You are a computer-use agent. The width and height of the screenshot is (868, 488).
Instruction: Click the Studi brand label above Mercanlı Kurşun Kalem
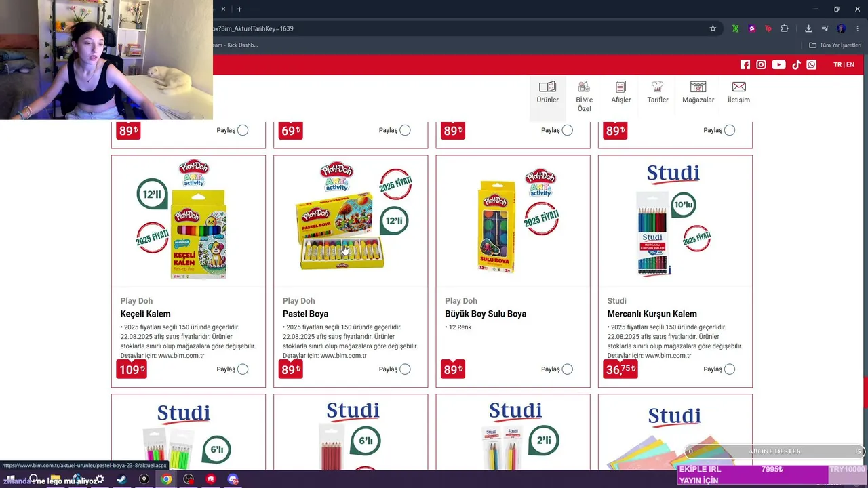(x=617, y=301)
